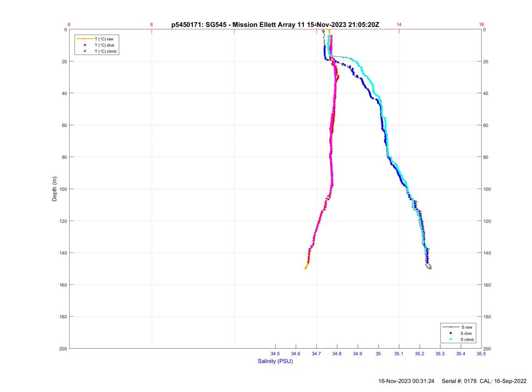This screenshot has width=532, height=392.
Task: Click the salinity tick label "35.1"
Action: click(399, 353)
